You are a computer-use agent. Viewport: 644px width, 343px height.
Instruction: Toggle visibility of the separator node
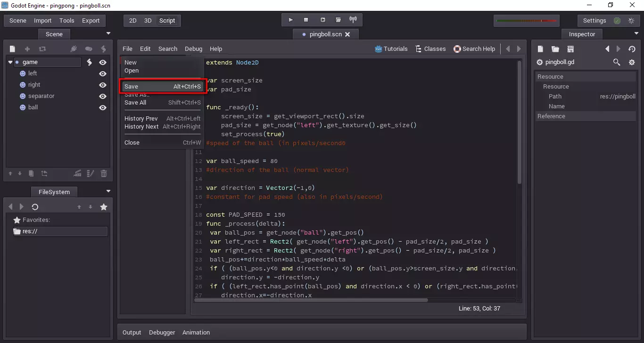tap(103, 96)
